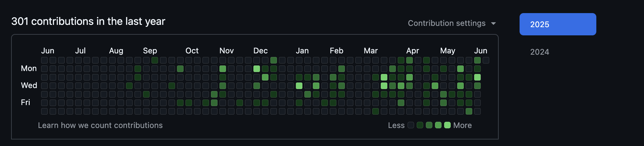Viewport: 644px width, 146px height.
Task: Click the green Monday cell under the Nov label
Action: pyautogui.click(x=223, y=69)
